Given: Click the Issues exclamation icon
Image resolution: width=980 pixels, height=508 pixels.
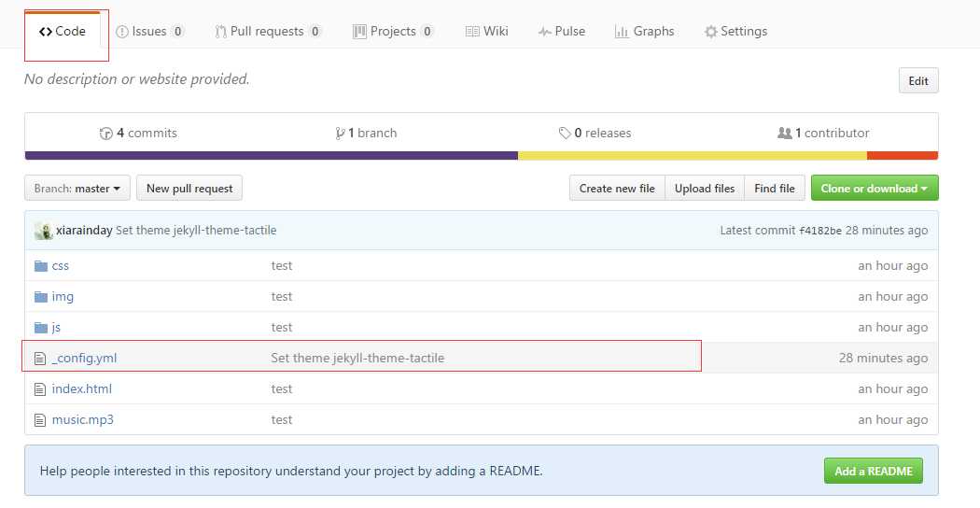Looking at the screenshot, I should [122, 32].
